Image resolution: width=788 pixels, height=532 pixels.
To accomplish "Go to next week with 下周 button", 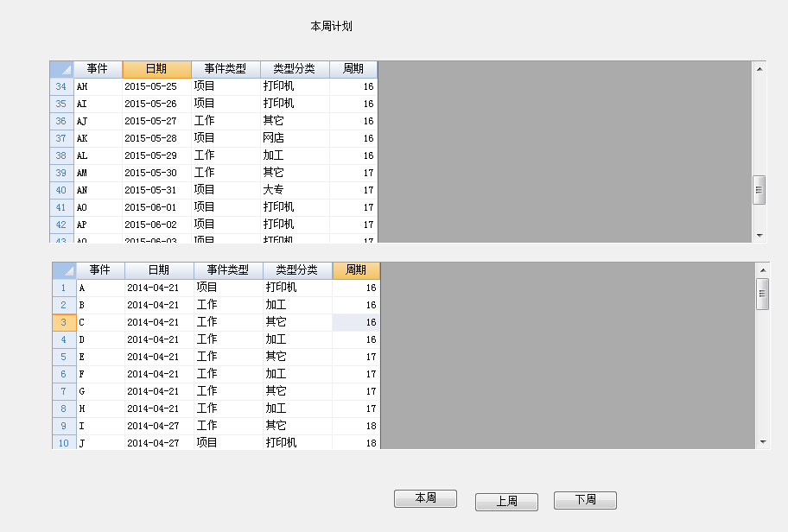I will 585,500.
